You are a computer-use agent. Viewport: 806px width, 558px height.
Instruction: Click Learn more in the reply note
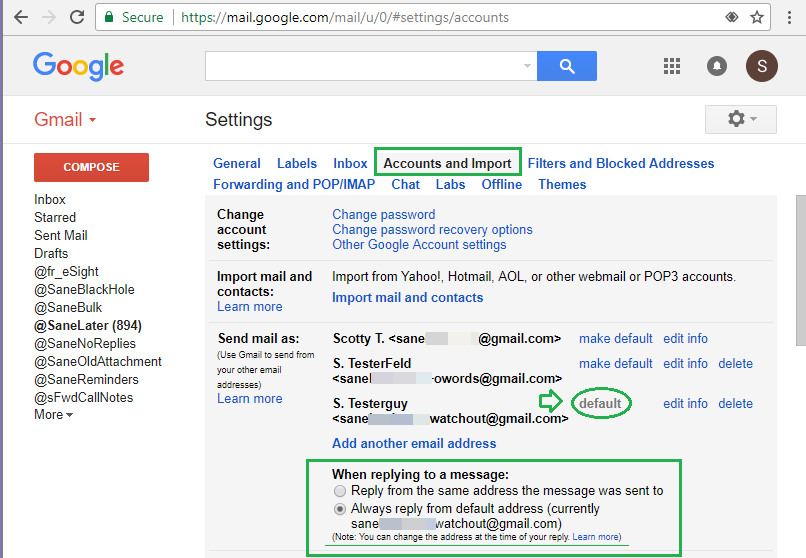click(x=595, y=537)
